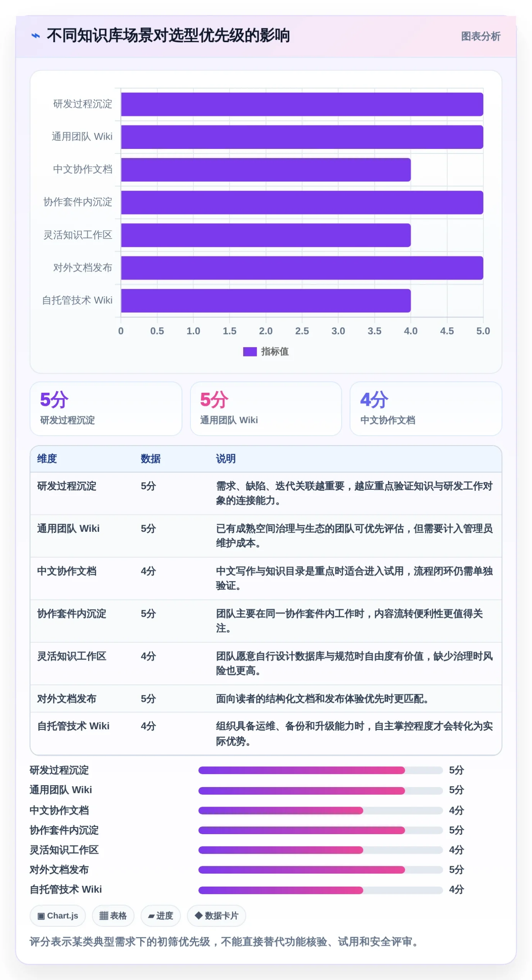
Task: Click the 中文协作文档 progress bar
Action: [321, 810]
